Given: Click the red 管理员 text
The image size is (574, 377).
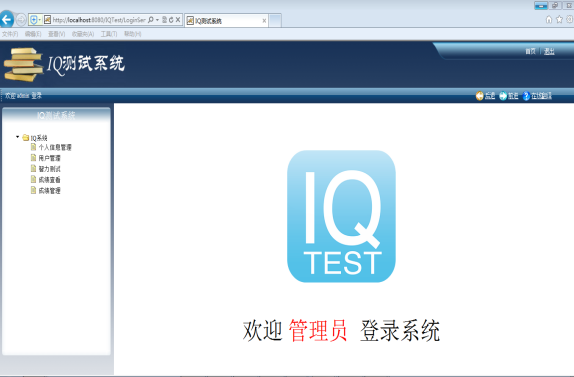Looking at the screenshot, I should coord(318,331).
